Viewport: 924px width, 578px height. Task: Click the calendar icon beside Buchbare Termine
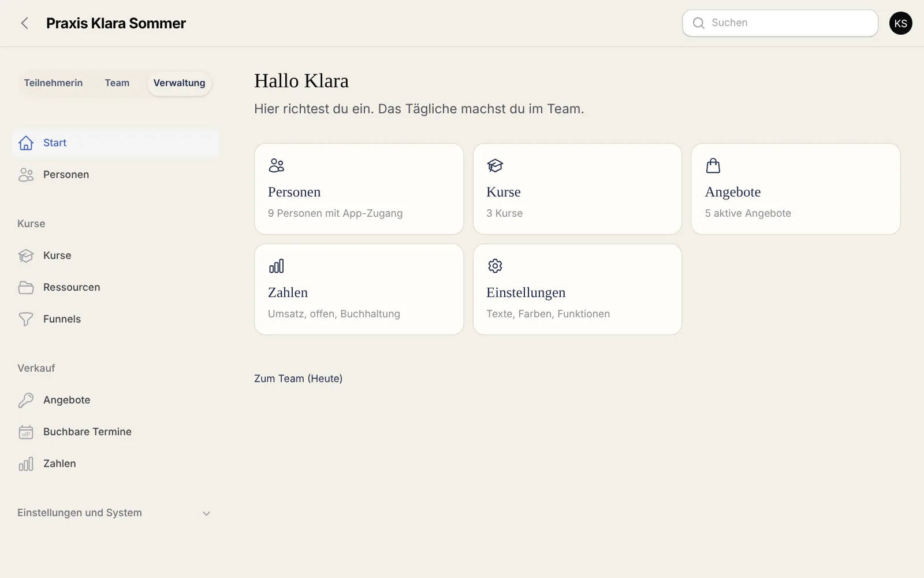coord(26,432)
